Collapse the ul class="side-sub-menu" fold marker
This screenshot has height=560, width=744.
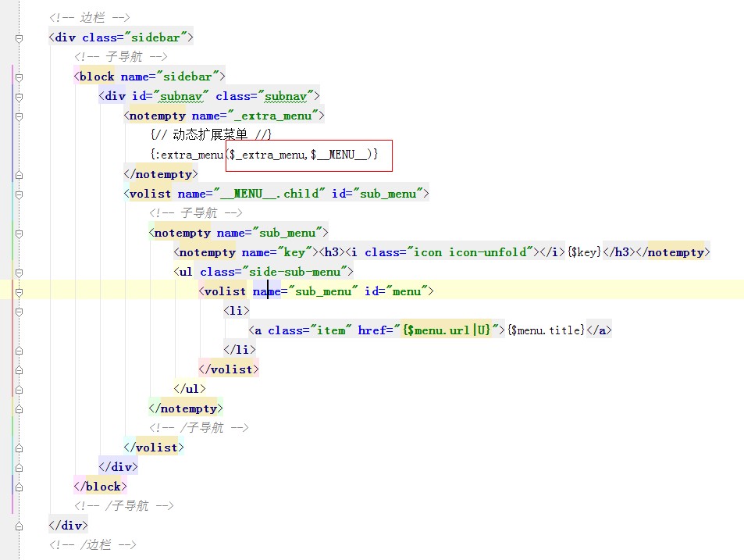pos(18,272)
